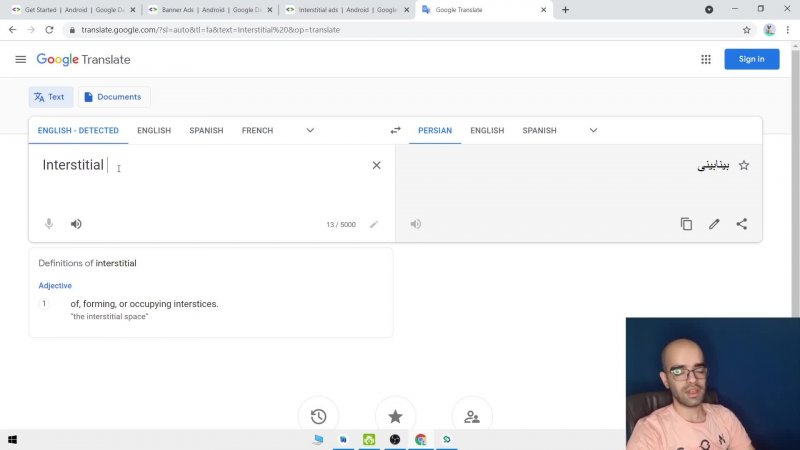Click the Google Translate logo
Image resolution: width=800 pixels, height=450 pixels.
point(83,60)
